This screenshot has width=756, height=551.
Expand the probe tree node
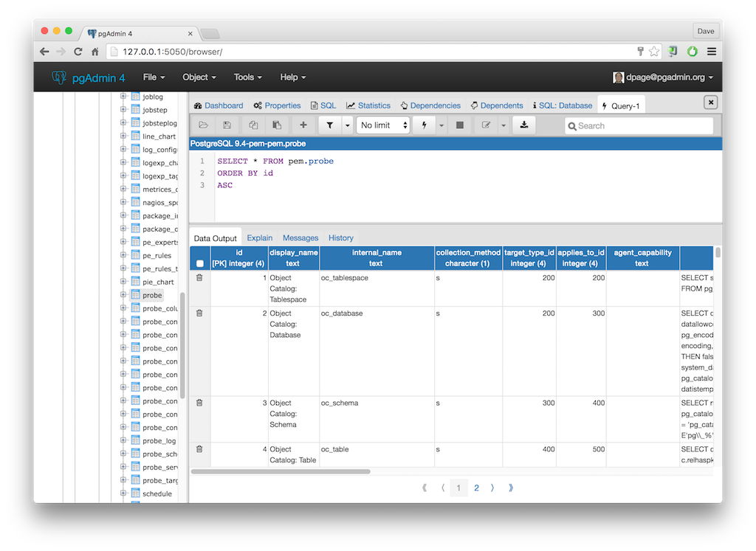point(123,295)
